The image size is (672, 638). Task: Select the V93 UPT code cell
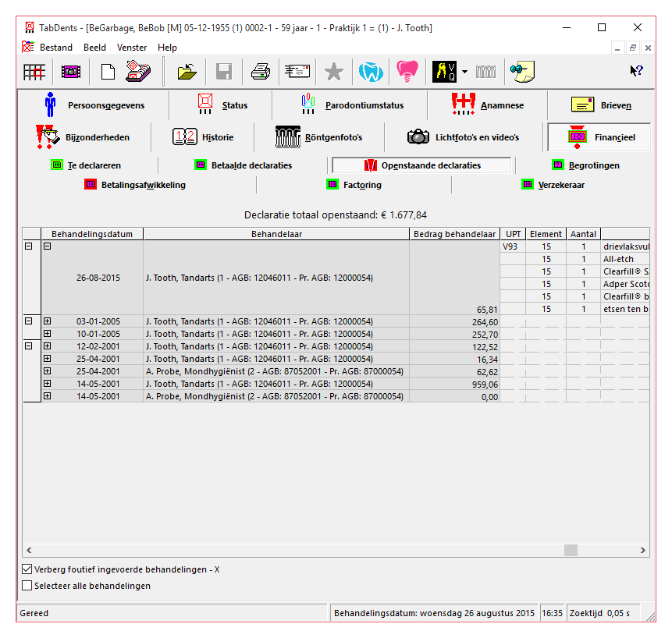[513, 246]
